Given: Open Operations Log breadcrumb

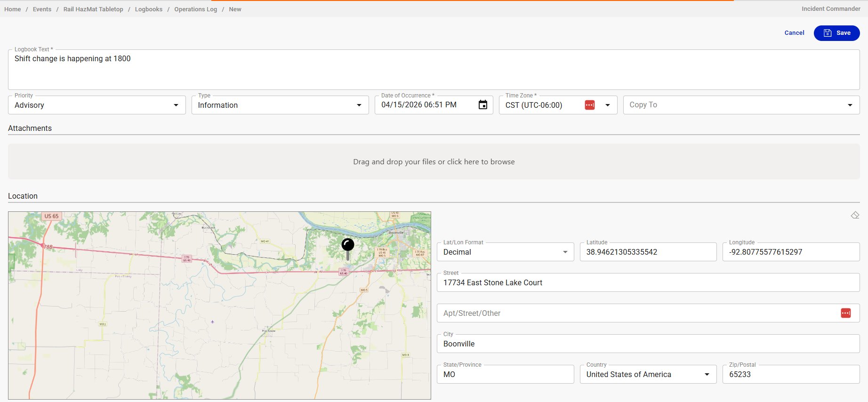Looking at the screenshot, I should point(196,9).
